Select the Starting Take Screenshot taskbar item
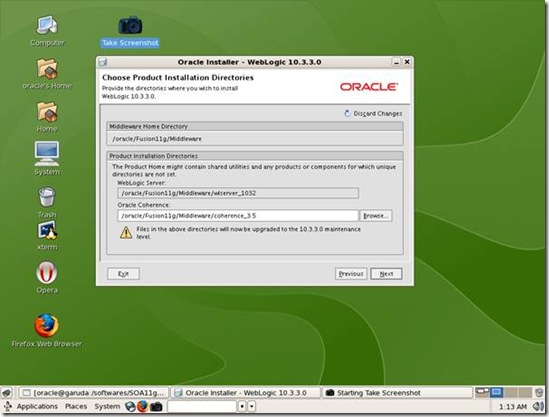The width and height of the screenshot is (549, 417). [396, 393]
